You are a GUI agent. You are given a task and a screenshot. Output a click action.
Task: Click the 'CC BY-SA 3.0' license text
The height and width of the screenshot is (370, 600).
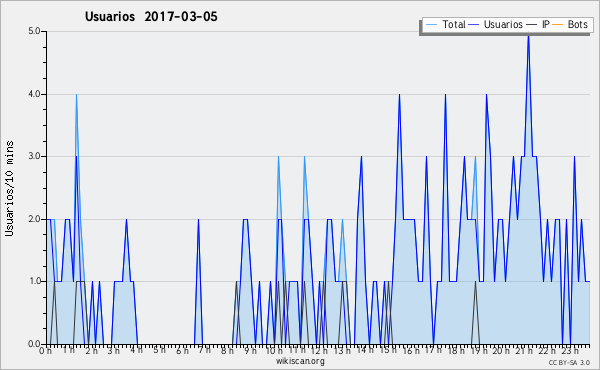(x=569, y=362)
